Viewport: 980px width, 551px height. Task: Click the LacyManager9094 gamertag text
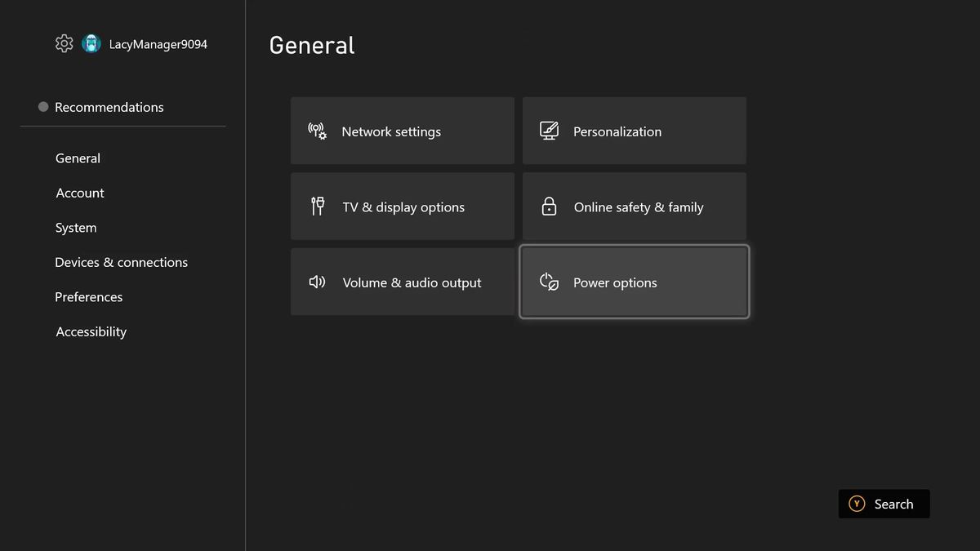(x=158, y=44)
